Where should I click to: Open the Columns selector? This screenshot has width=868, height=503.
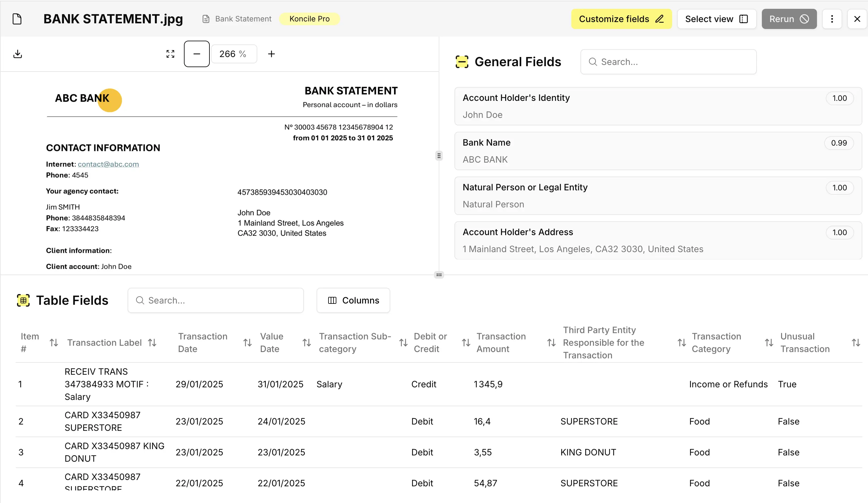(353, 300)
